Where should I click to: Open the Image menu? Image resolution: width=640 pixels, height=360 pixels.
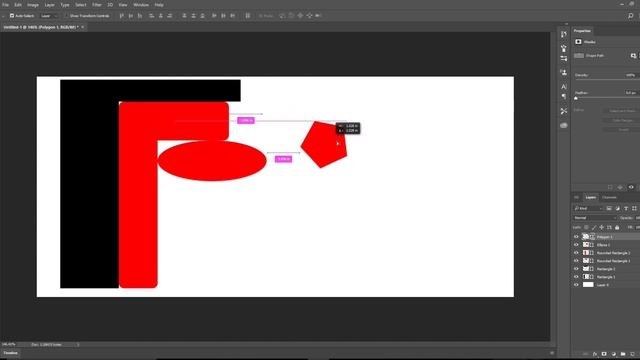pos(33,5)
